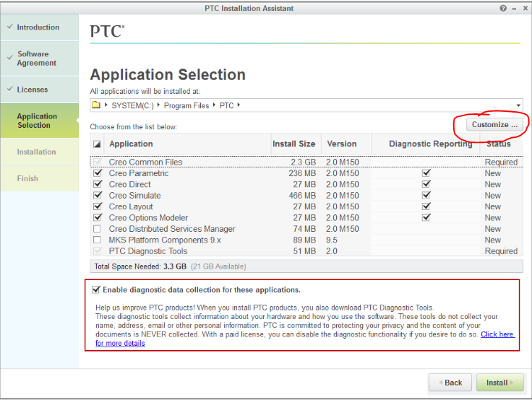Image resolution: width=532 pixels, height=400 pixels.
Task: Click the Back button
Action: [450, 383]
